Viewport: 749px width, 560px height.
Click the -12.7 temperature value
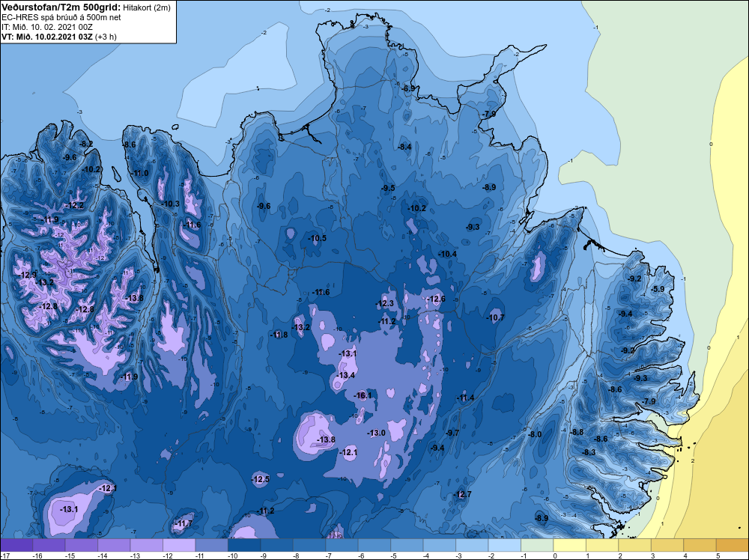click(462, 494)
